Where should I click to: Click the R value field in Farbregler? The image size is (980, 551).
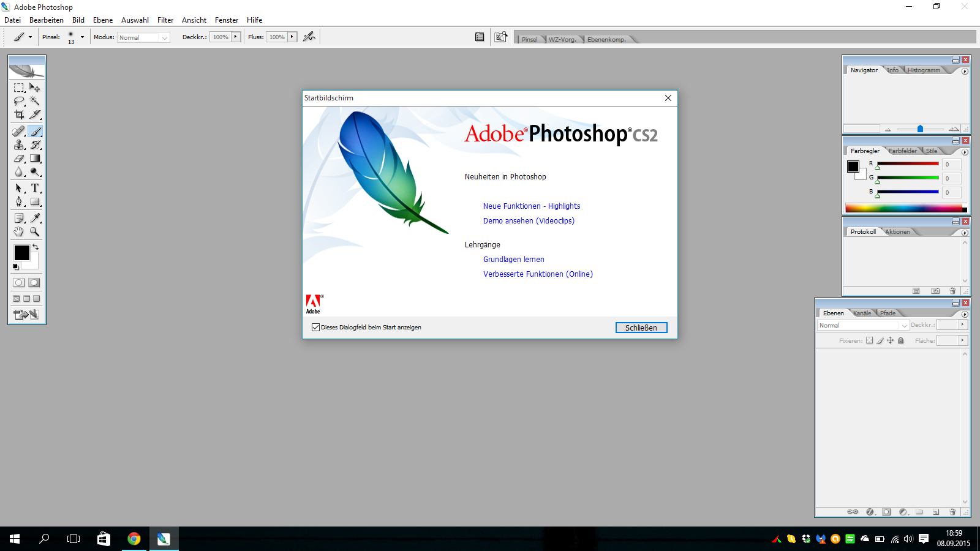(x=952, y=165)
